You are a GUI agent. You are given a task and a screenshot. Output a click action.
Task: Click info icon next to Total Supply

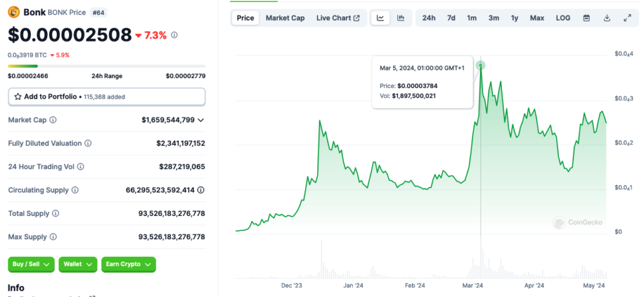pyautogui.click(x=55, y=213)
